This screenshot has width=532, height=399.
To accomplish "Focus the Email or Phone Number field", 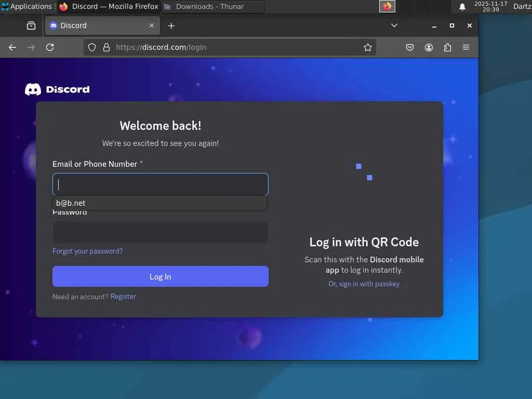I will pos(161,184).
